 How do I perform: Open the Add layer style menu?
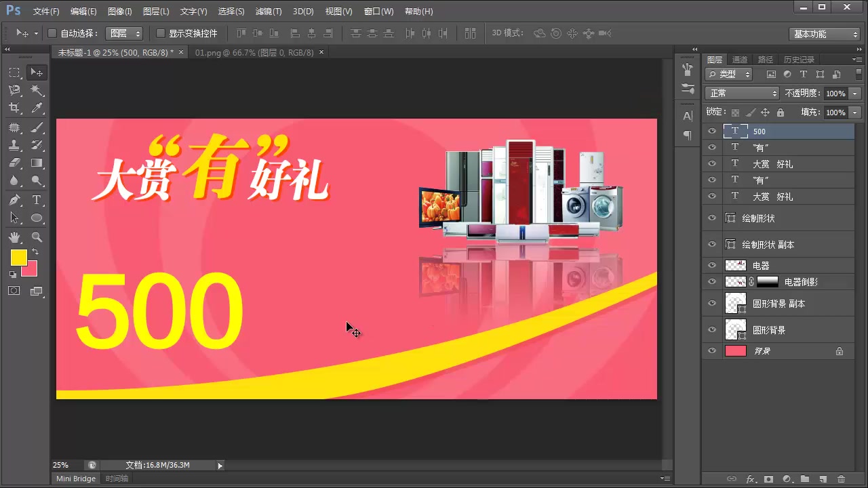pos(750,479)
